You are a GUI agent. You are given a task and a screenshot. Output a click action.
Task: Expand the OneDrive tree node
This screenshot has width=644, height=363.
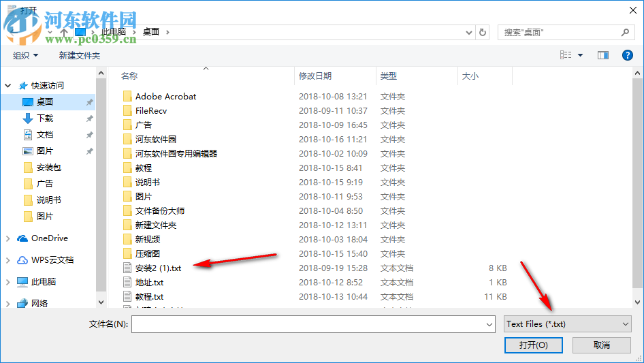click(x=7, y=238)
